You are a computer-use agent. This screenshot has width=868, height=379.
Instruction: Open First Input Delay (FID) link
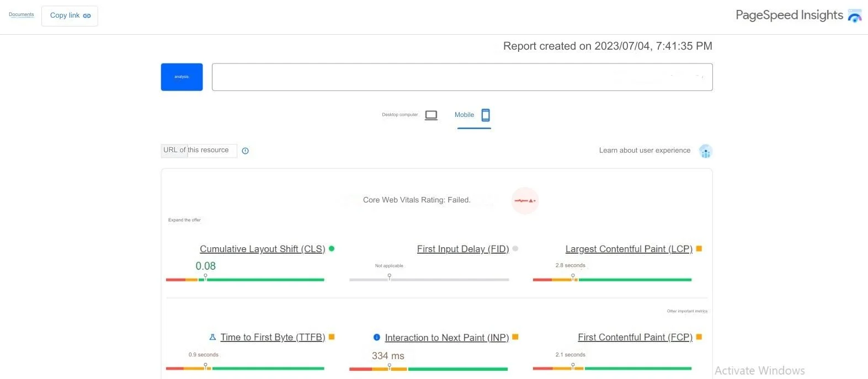(463, 249)
